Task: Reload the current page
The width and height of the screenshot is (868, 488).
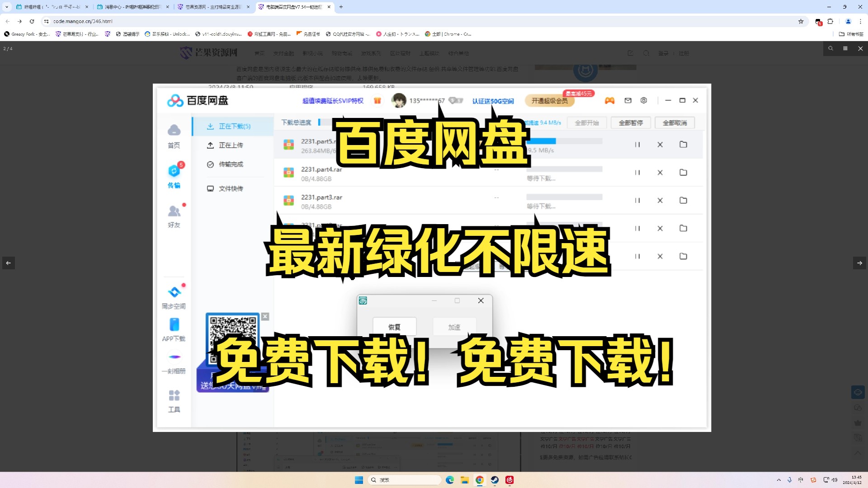Action: 32,21
